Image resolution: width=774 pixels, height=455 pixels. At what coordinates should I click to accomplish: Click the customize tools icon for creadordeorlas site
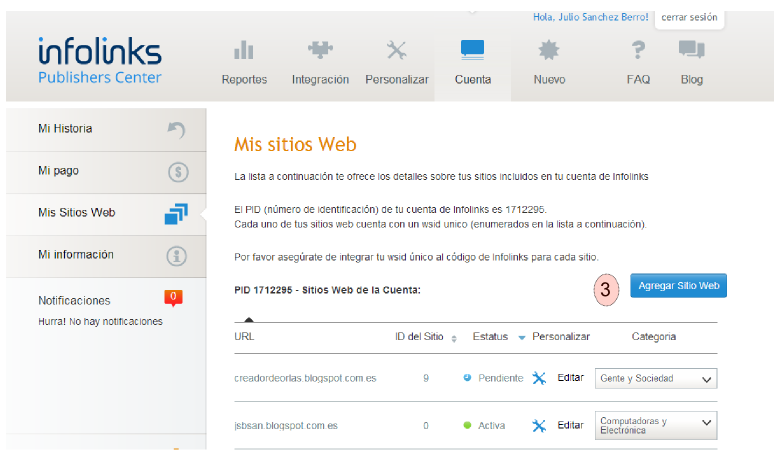click(x=539, y=379)
